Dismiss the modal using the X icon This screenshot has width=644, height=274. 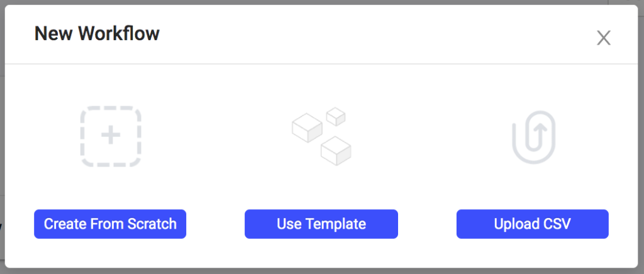tap(604, 38)
